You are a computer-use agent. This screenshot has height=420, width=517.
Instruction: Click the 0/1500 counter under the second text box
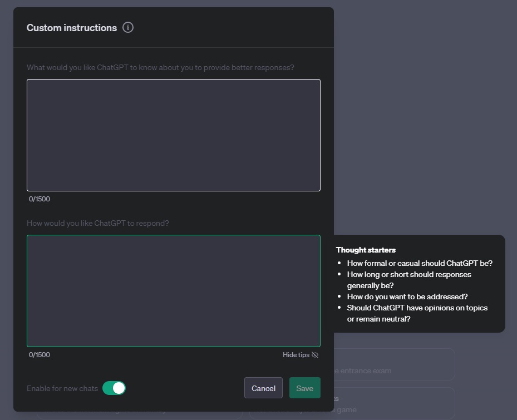point(40,355)
